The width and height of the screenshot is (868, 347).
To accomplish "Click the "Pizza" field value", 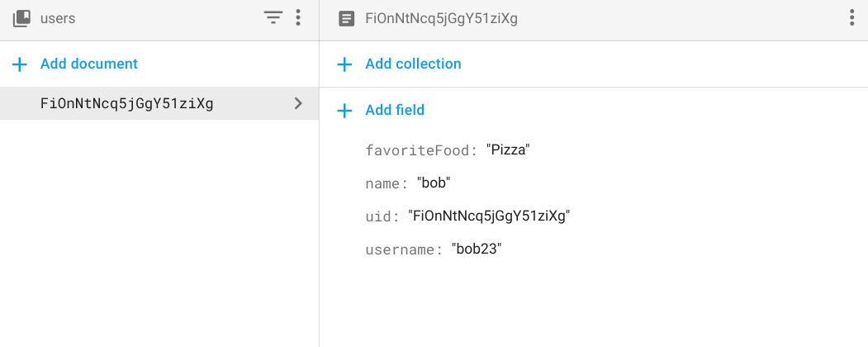I will [507, 150].
